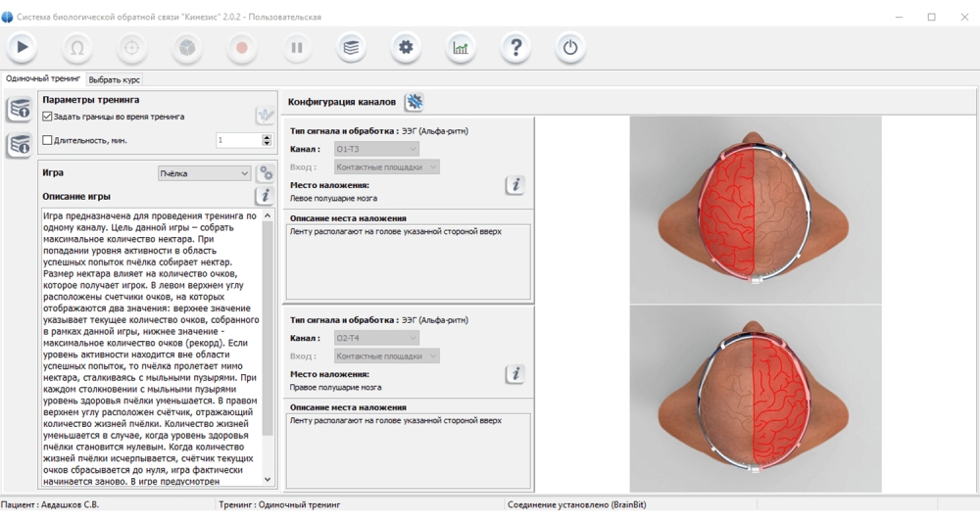Open the statistics chart icon

pyautogui.click(x=461, y=46)
